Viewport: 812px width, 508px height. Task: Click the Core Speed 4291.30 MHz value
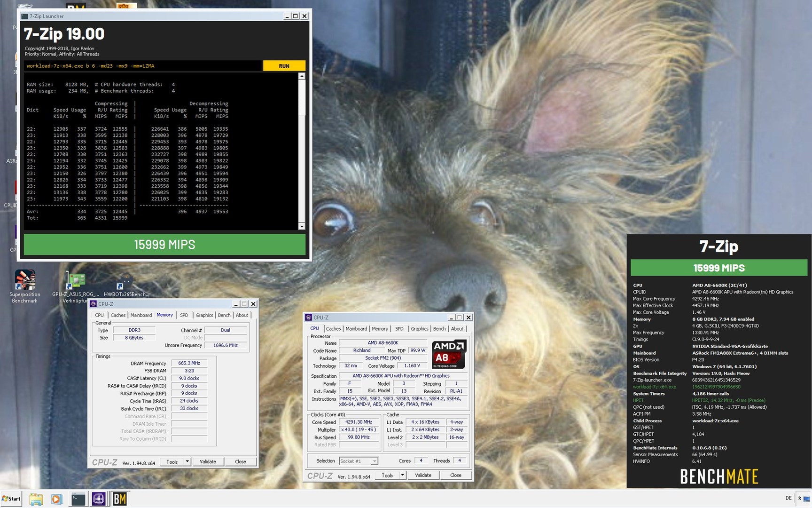pyautogui.click(x=359, y=422)
